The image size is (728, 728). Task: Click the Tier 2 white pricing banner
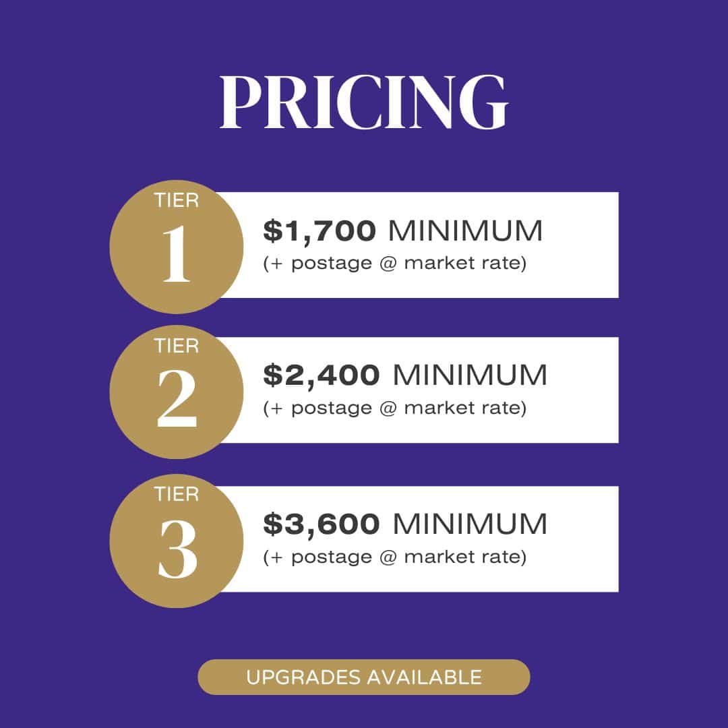coord(418,390)
